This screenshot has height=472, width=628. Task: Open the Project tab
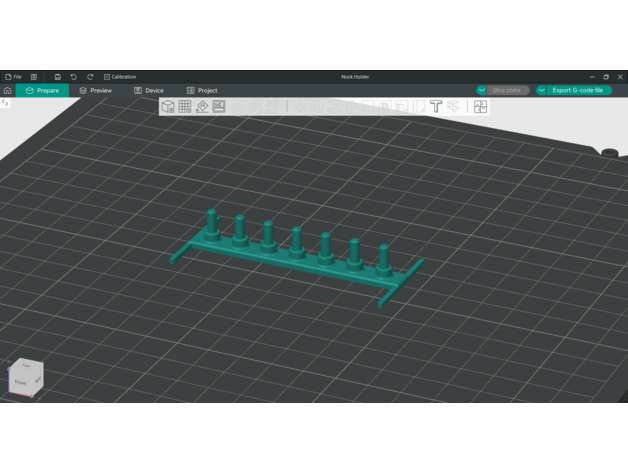point(202,91)
